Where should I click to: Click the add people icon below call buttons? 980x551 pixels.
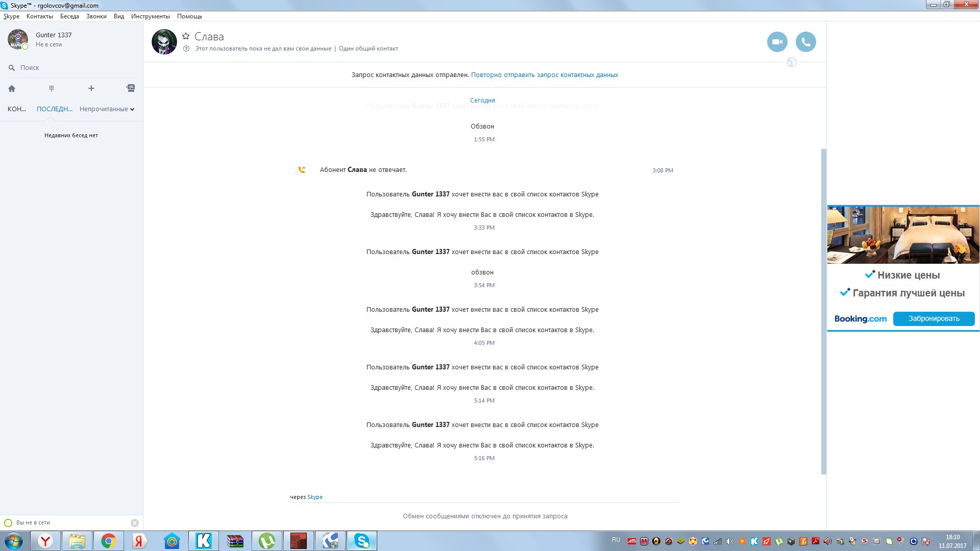point(791,62)
